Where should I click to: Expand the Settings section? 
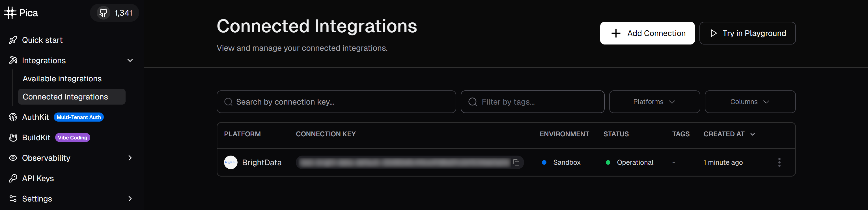click(x=130, y=199)
